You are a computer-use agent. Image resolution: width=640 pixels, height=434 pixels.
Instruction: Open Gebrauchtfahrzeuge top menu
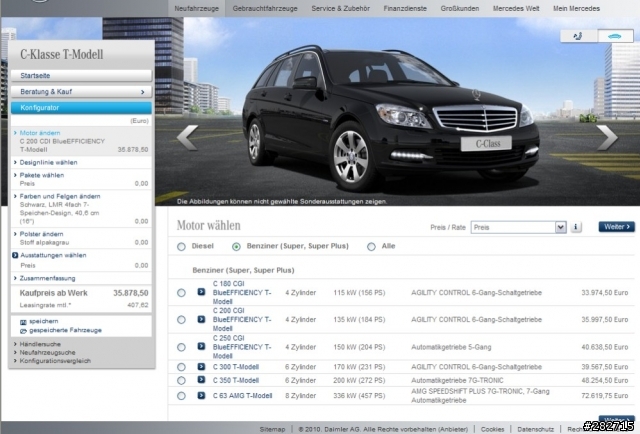[x=265, y=9]
